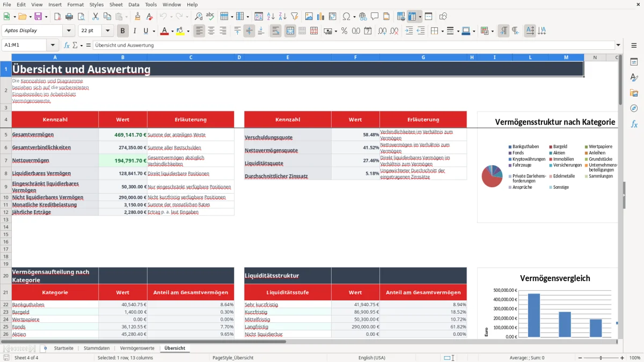Click column header F
The image size is (644, 362).
click(x=355, y=57)
